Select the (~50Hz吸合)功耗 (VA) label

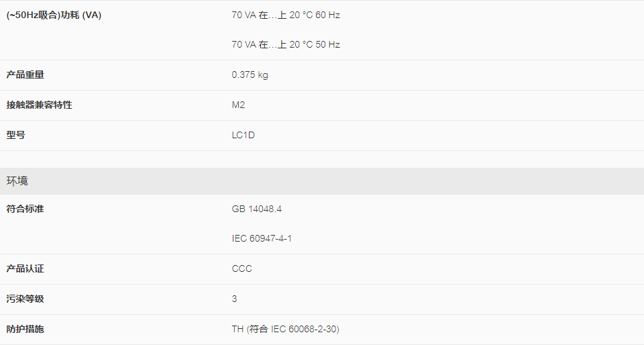click(54, 15)
